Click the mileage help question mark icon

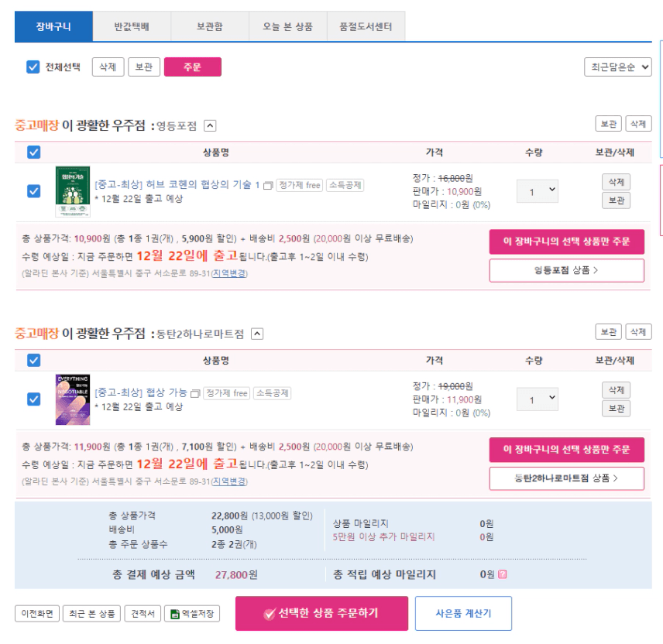pos(503,574)
